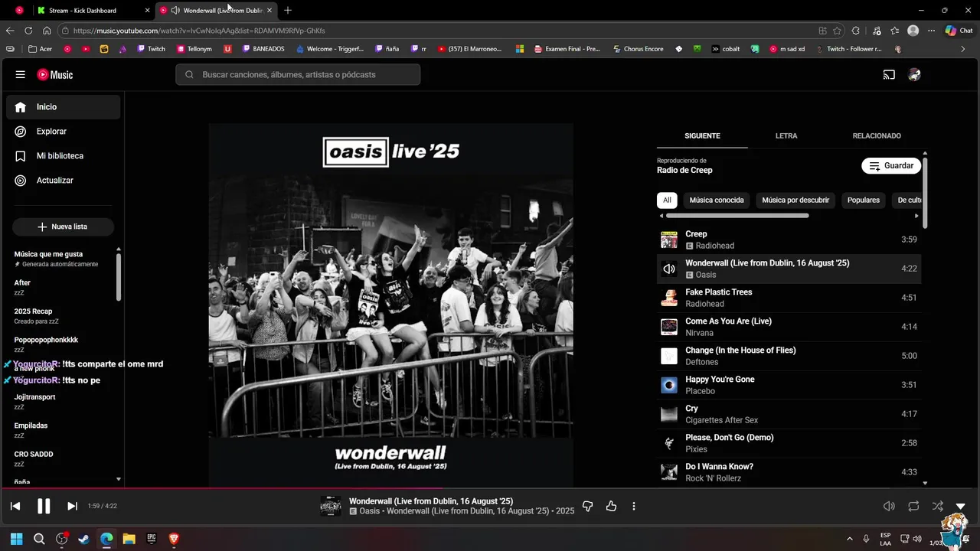Open the player three-dot more actions menu
The height and width of the screenshot is (551, 980).
point(634,506)
